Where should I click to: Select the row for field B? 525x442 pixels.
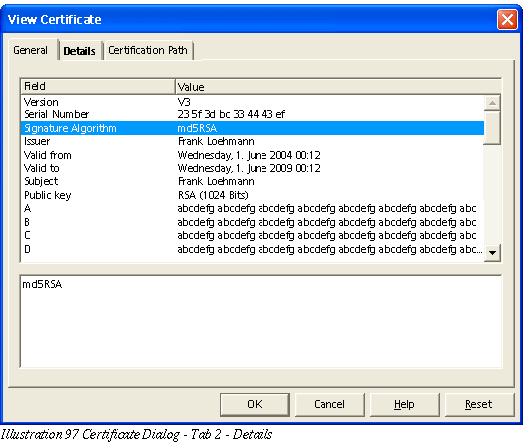tap(252, 222)
